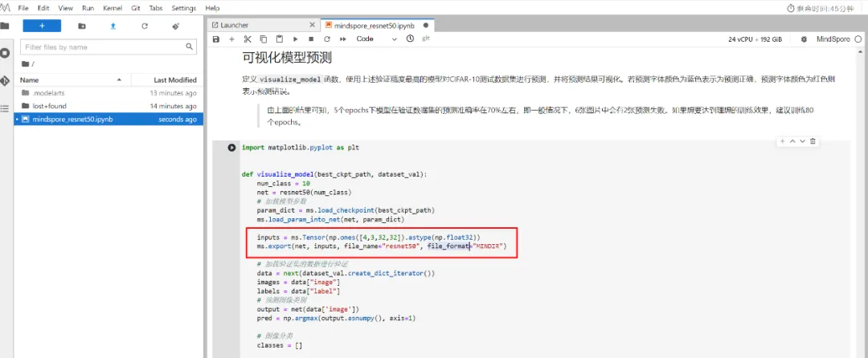
Task: Restart the kernel from the notebook toolbar
Action: coord(327,39)
